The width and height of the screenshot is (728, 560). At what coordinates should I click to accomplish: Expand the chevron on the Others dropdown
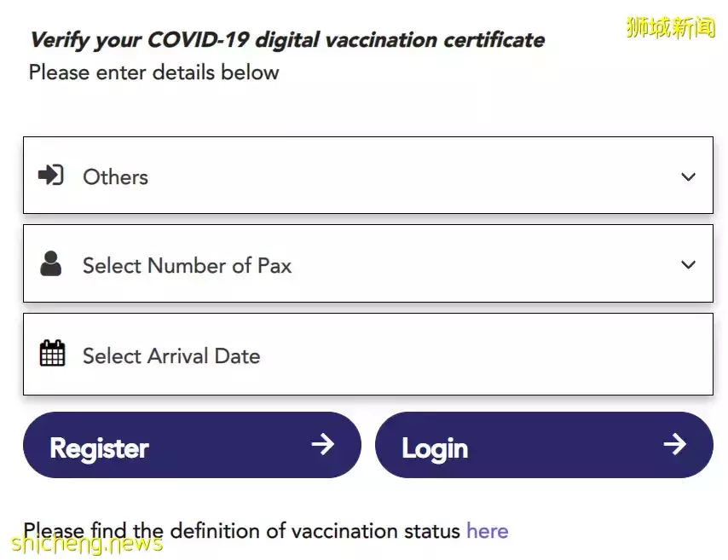(688, 177)
